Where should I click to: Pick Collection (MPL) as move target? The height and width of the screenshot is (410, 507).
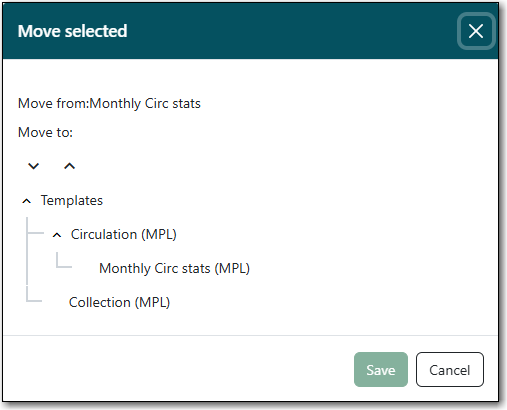click(119, 303)
